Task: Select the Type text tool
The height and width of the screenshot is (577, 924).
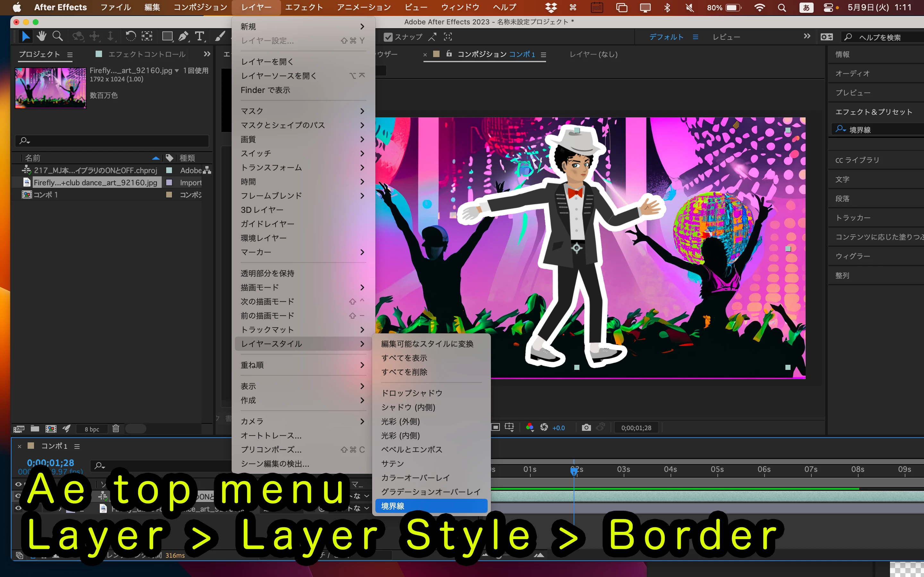Action: pos(199,36)
